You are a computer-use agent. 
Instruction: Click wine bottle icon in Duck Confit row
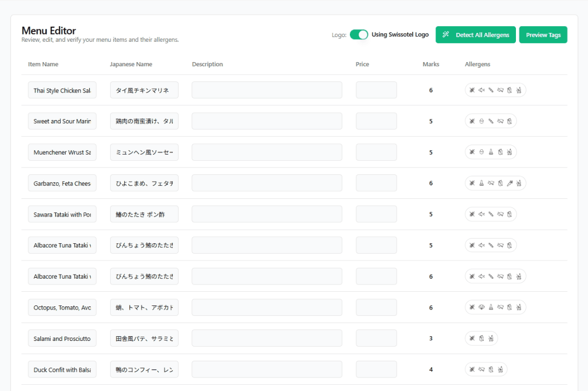500,370
